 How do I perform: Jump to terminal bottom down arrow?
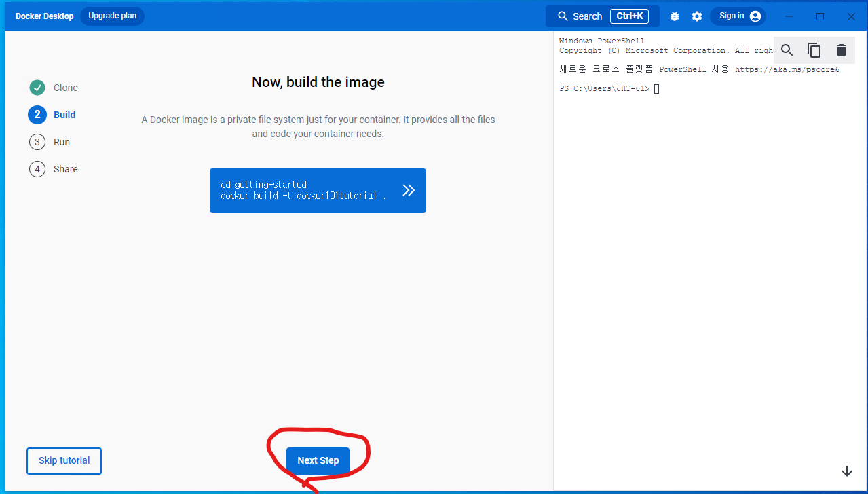[x=847, y=471]
